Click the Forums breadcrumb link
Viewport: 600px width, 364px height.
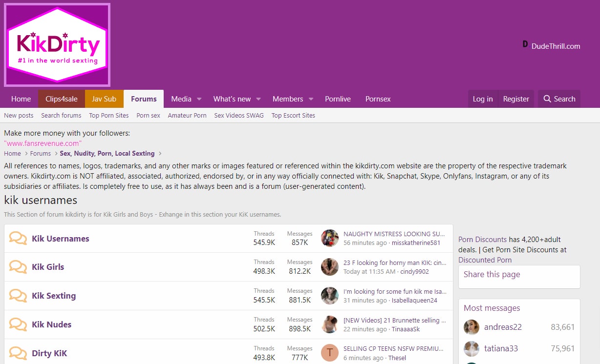pos(41,154)
